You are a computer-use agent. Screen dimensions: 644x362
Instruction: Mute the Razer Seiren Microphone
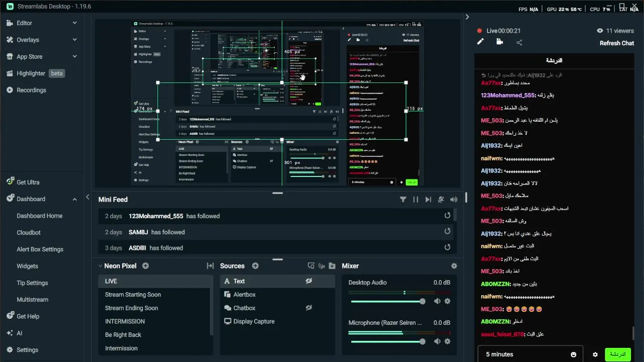437,341
